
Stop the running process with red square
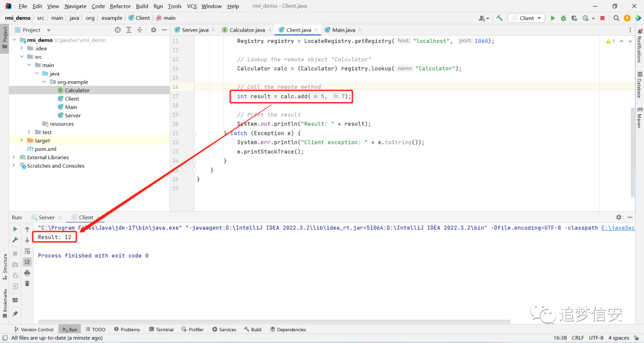pyautogui.click(x=602, y=18)
